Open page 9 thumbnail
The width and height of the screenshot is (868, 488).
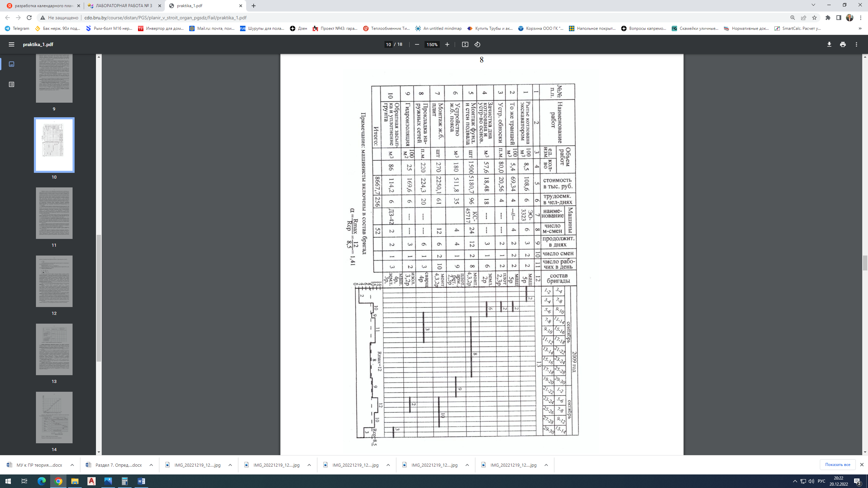click(54, 78)
